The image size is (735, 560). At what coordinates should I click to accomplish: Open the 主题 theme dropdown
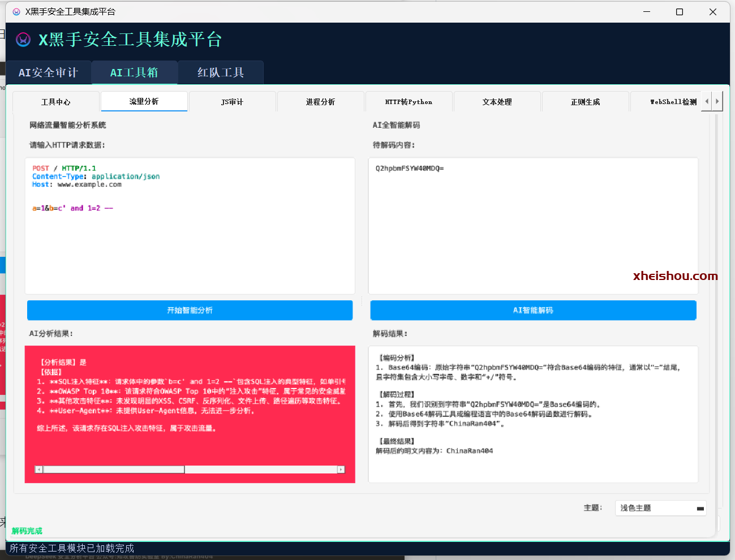point(660,508)
